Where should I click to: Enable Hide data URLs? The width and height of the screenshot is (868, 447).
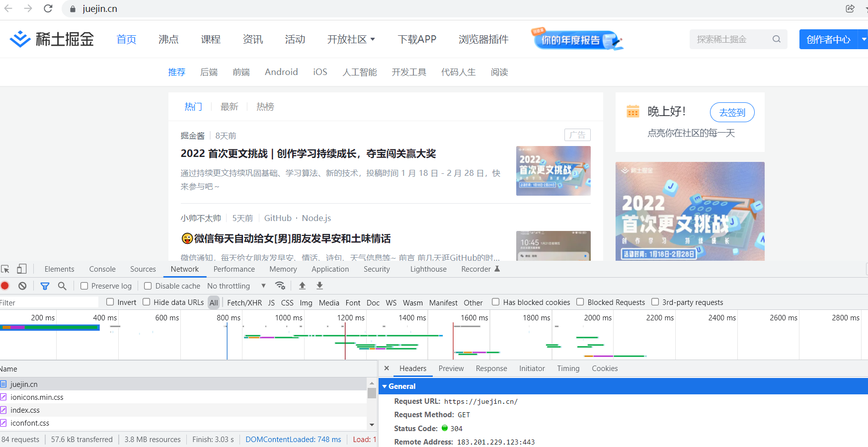146,302
